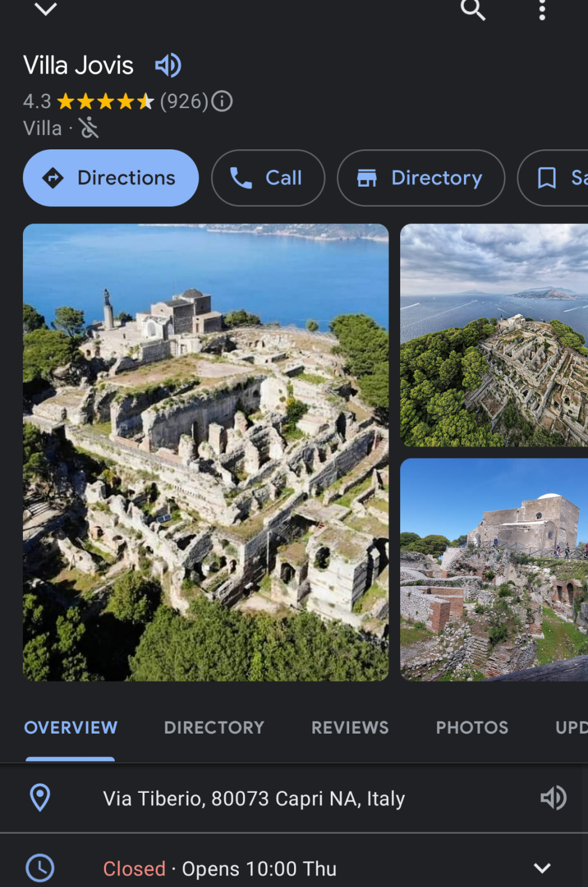Screen dimensions: 588x887
Task: Expand opening hours with chevron
Action: [542, 868]
